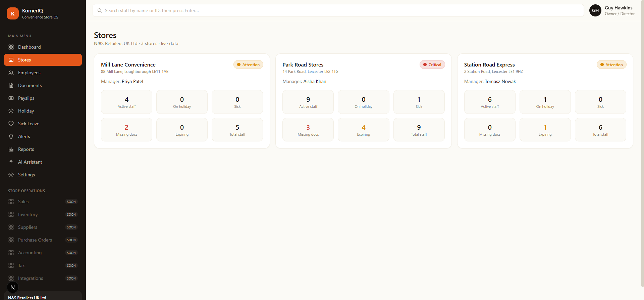Click the Tax grid icon

coord(11,265)
